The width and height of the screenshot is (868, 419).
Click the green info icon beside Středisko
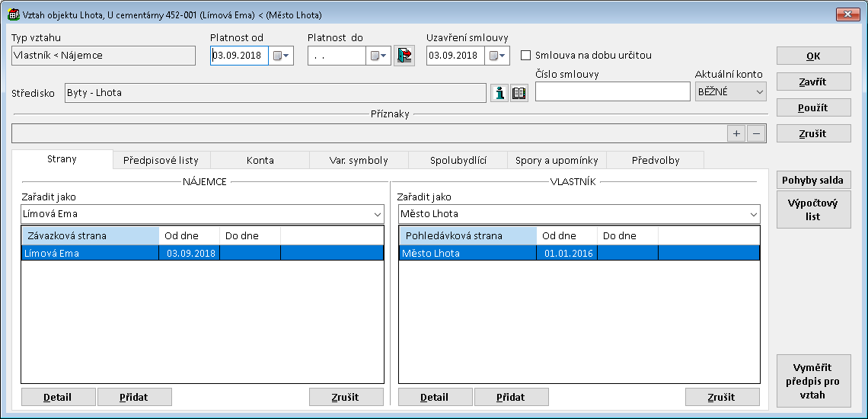point(499,93)
